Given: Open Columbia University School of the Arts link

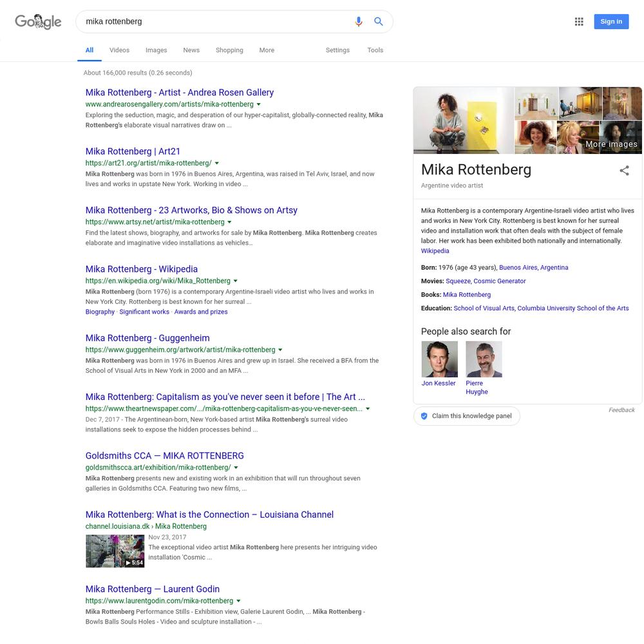Looking at the screenshot, I should (x=573, y=308).
